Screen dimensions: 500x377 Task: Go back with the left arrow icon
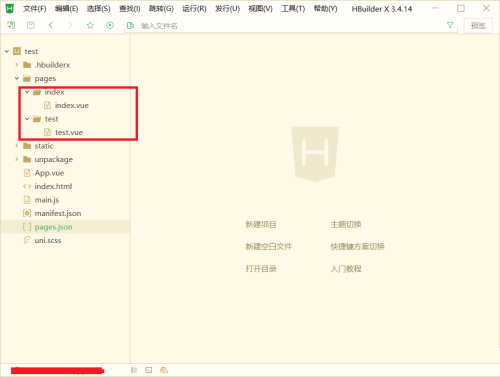coord(51,25)
